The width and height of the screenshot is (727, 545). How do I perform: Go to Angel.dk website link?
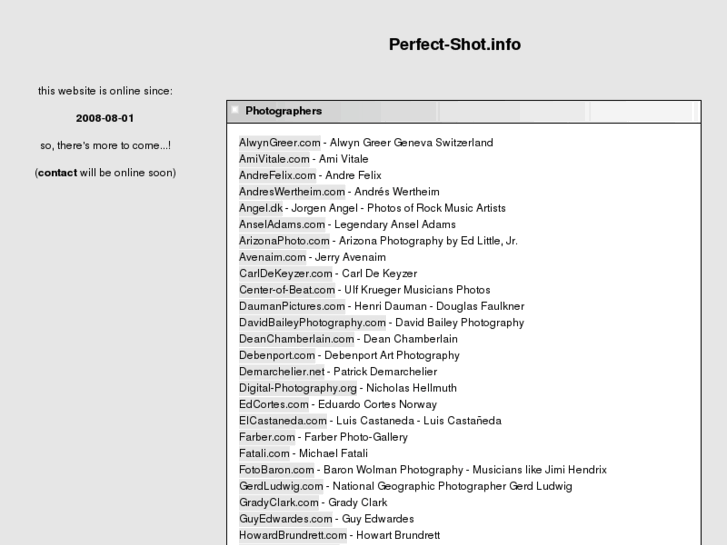pyautogui.click(x=261, y=208)
